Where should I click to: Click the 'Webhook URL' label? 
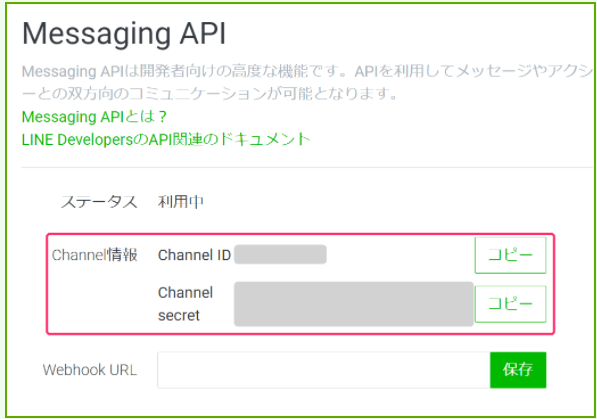point(90,370)
